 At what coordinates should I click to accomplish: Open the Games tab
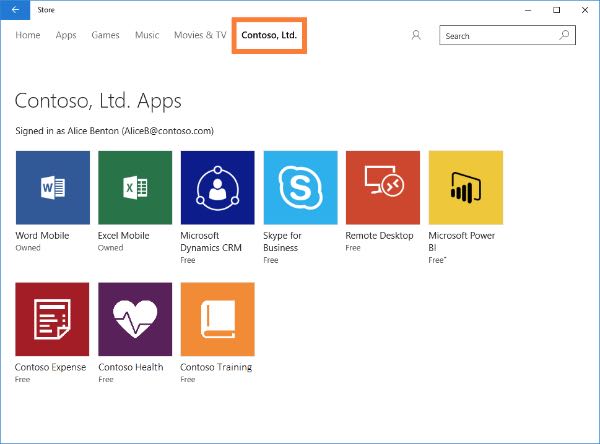105,35
